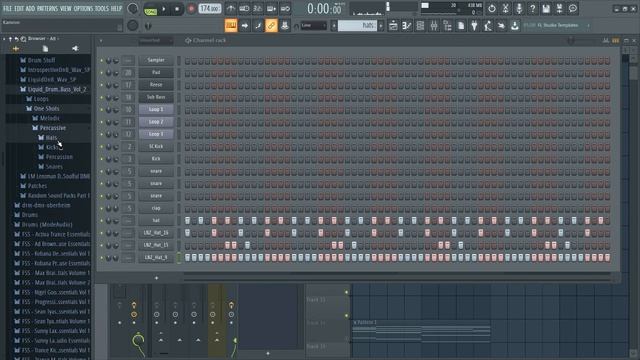Click the right-arrow auto-scroll icon
Screen dimensions: 640x360
point(244,26)
